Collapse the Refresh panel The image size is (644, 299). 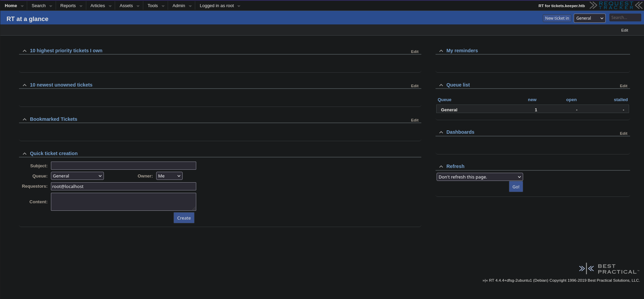[x=441, y=167]
